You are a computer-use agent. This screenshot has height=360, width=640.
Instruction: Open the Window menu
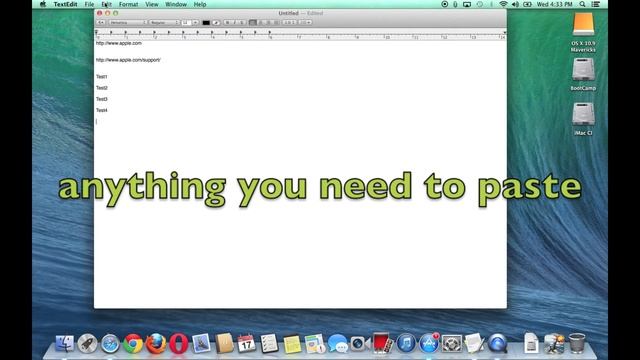click(x=176, y=4)
